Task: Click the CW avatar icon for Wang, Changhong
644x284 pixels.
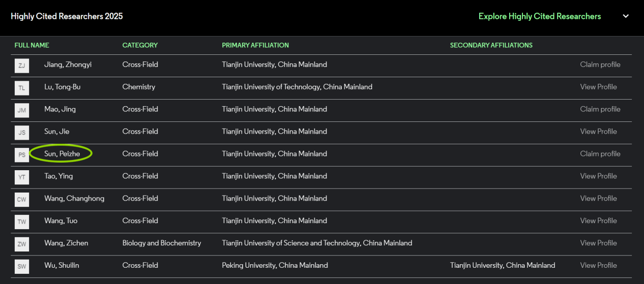Action: (21, 200)
